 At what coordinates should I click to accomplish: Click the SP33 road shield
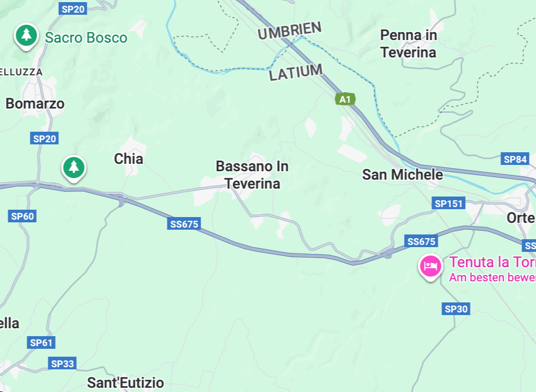pos(62,364)
